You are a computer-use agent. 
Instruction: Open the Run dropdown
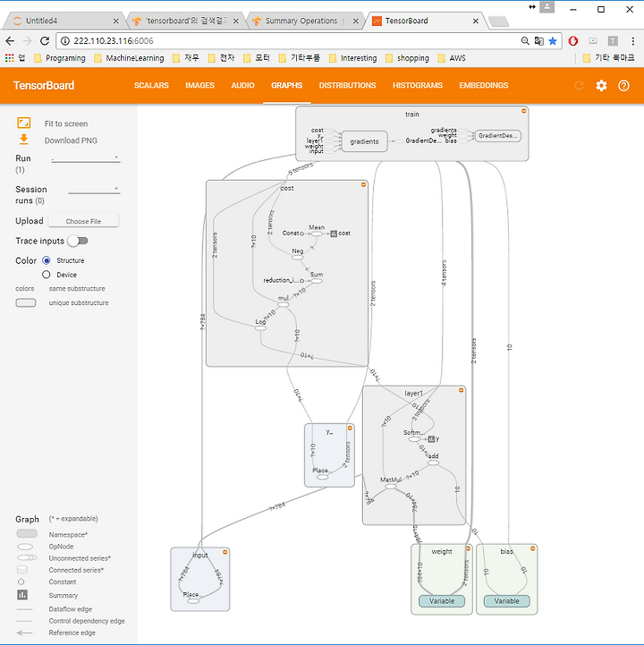tap(86, 158)
